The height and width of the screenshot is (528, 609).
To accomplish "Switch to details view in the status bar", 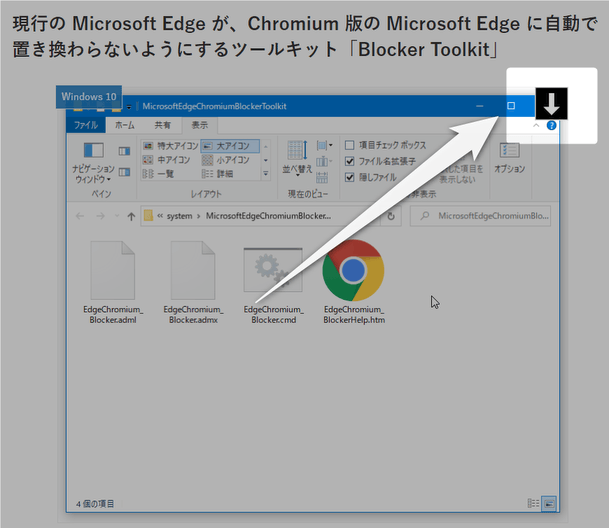I will [533, 504].
